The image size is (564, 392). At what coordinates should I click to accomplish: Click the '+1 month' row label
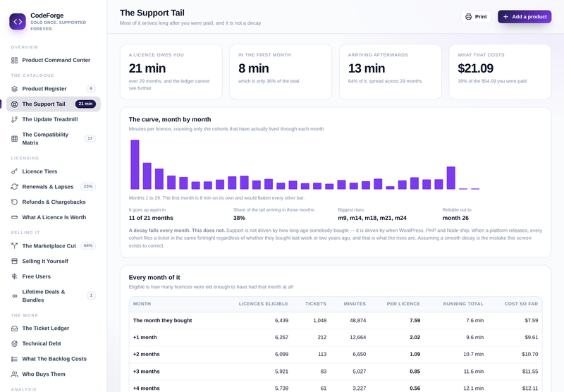coord(145,337)
